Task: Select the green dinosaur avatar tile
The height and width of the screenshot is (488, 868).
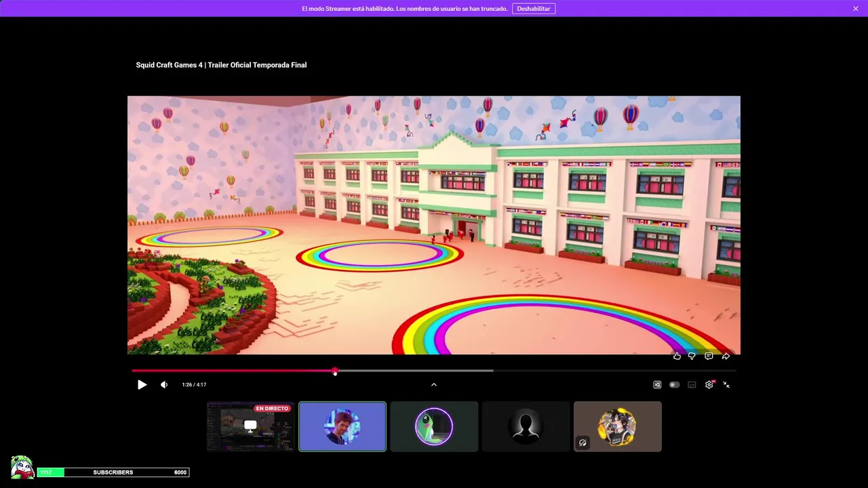Action: (x=434, y=426)
